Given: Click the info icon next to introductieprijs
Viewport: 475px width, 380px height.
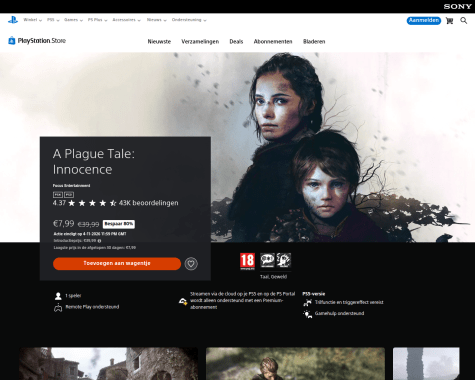Looking at the screenshot, I should pos(99,241).
